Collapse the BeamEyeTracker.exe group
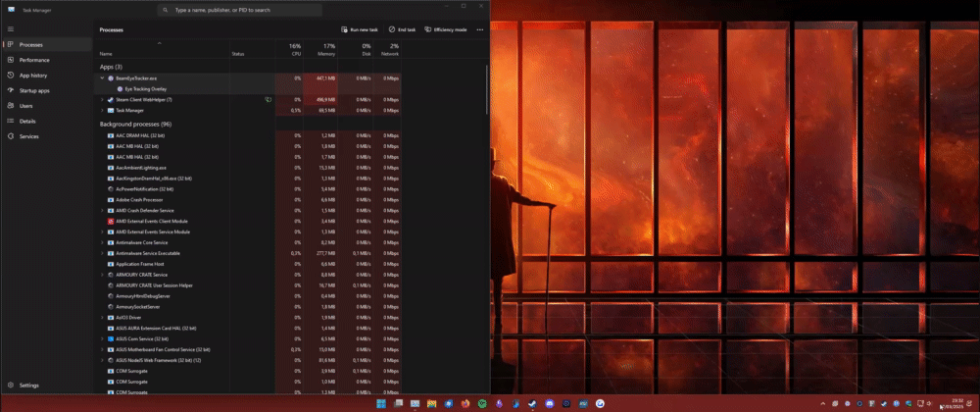Image resolution: width=980 pixels, height=412 pixels. (102, 78)
